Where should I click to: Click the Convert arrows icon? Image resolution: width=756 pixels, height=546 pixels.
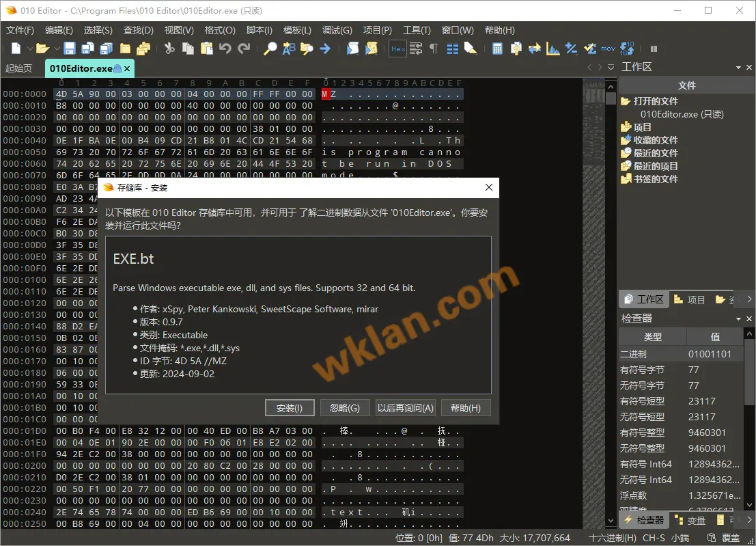(x=534, y=49)
